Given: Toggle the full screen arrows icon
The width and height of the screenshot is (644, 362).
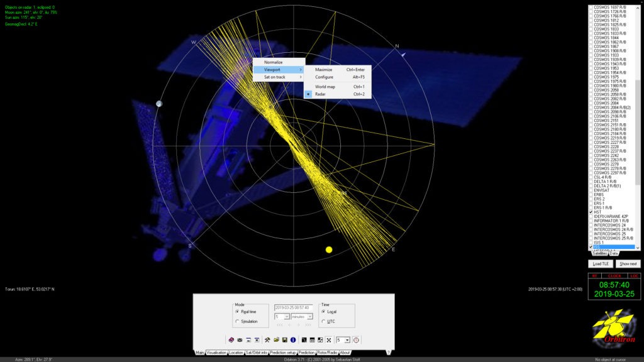Looking at the screenshot, I should tap(329, 340).
